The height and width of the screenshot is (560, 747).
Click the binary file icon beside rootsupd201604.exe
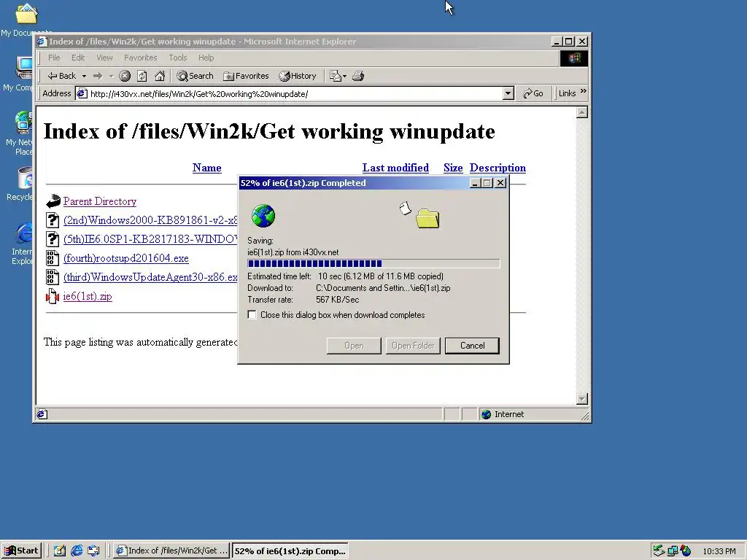(53, 258)
